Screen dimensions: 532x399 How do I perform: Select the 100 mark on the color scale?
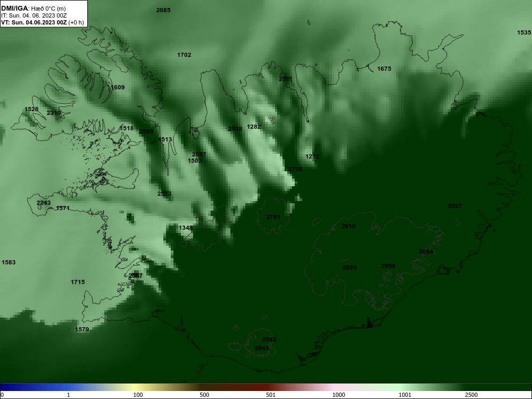point(138,395)
